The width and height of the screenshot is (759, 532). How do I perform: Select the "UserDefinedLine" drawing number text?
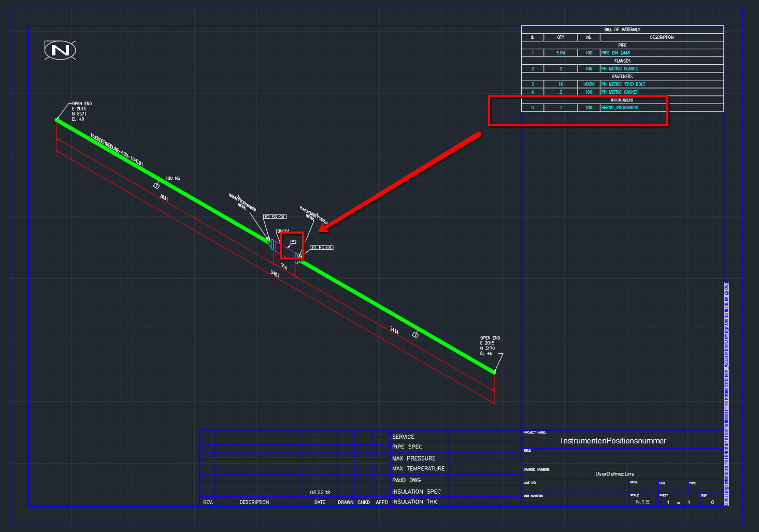pyautogui.click(x=614, y=473)
